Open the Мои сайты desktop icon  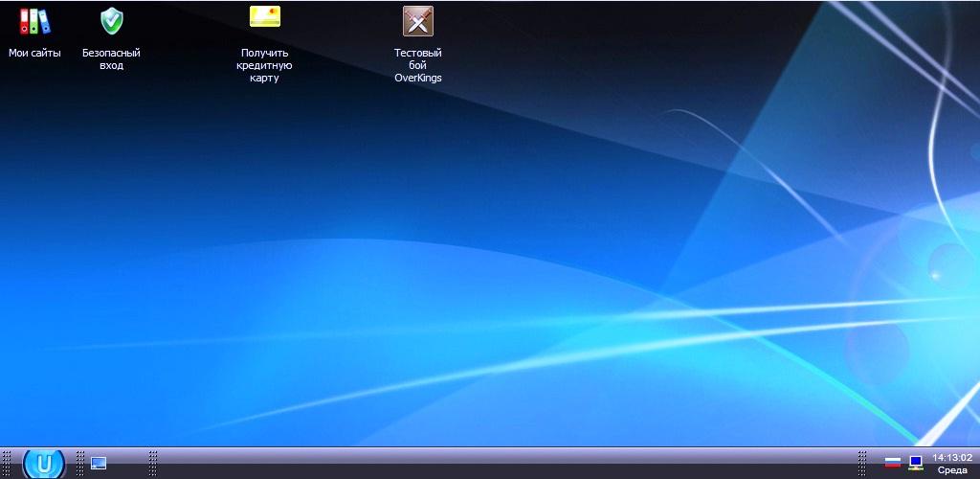coord(35,21)
